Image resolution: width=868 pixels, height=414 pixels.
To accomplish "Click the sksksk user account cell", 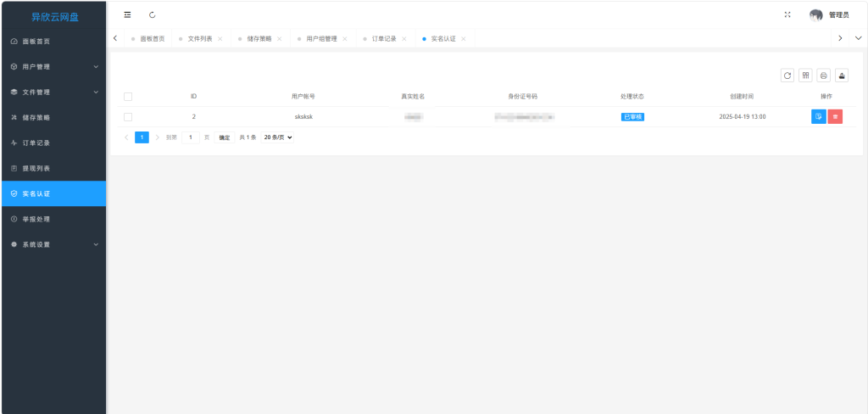I will pos(303,117).
